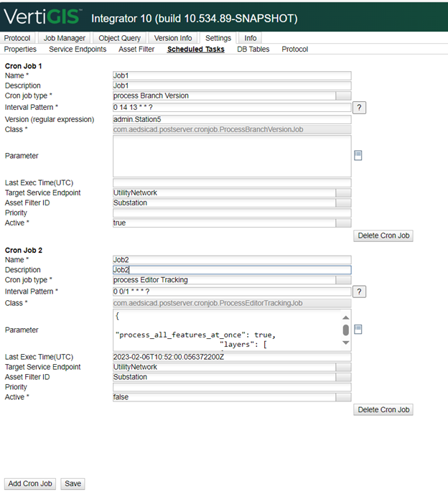Open Cron Job 1 Active dropdown

click(343, 223)
